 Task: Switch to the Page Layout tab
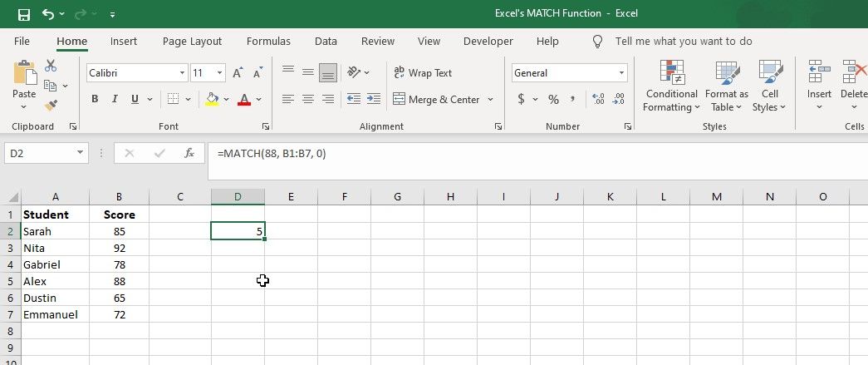point(192,41)
